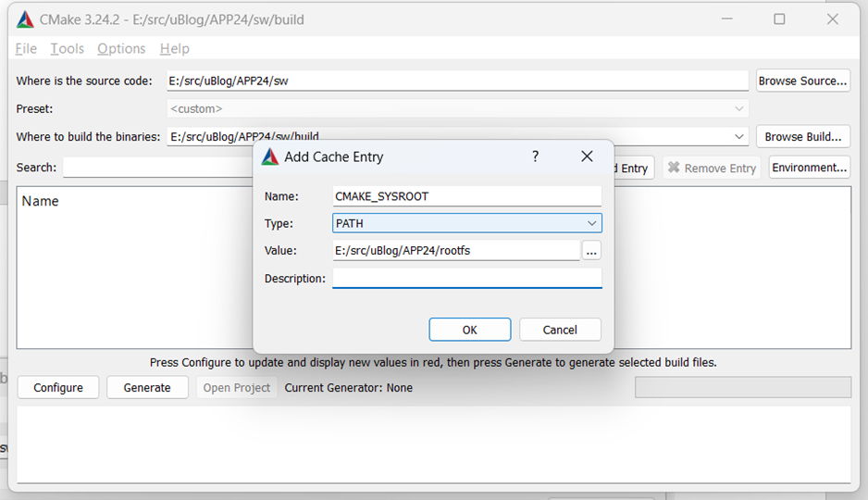868x500 pixels.
Task: Click the empty Description field
Action: (x=467, y=278)
